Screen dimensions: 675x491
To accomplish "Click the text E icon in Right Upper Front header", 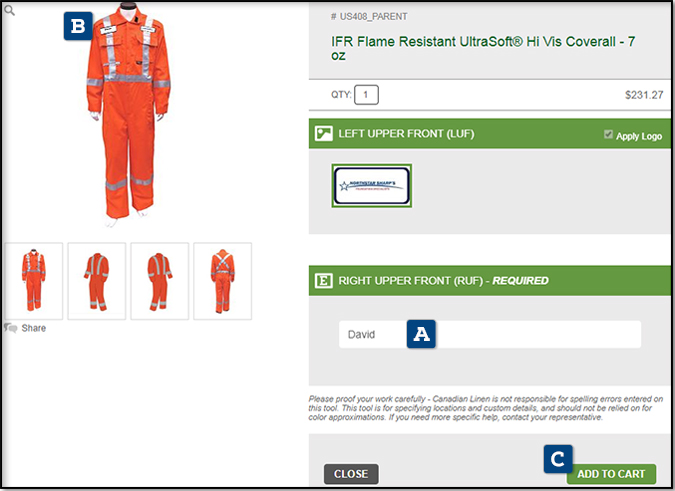I will [x=324, y=280].
